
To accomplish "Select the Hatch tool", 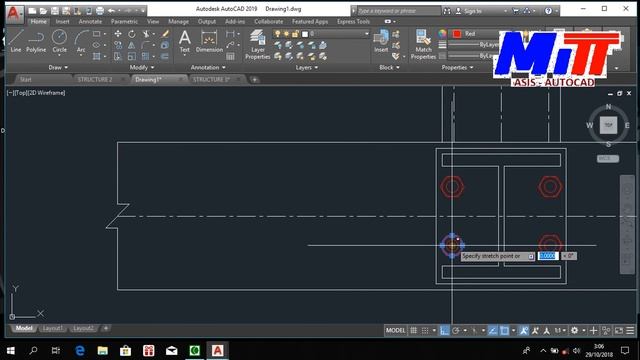I will pos(96,57).
